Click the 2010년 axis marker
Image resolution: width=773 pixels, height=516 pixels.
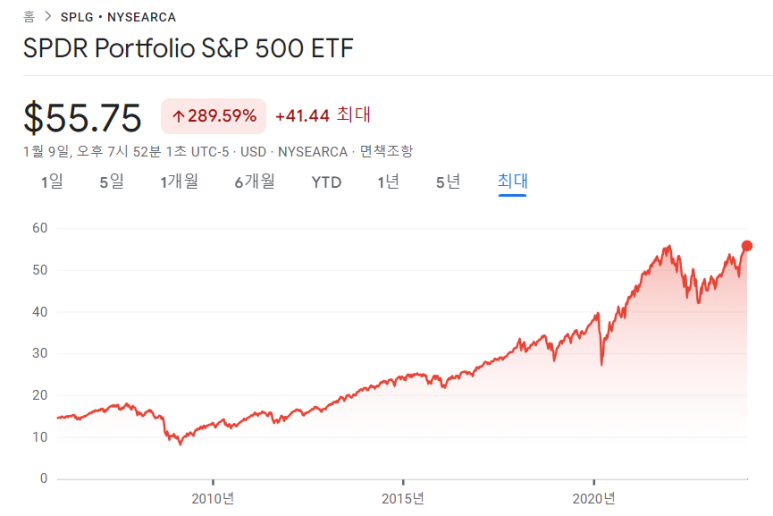pos(213,498)
